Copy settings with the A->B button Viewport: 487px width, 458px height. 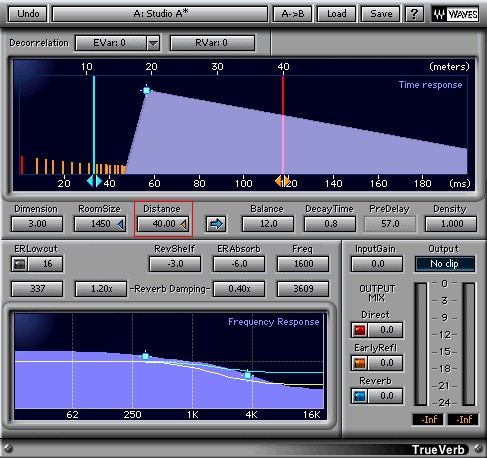tap(293, 14)
